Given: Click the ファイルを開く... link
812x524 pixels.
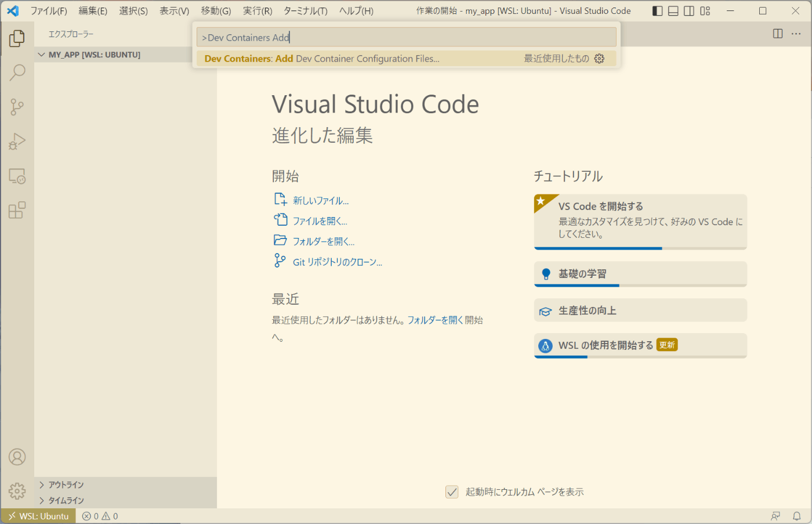Looking at the screenshot, I should tap(320, 221).
